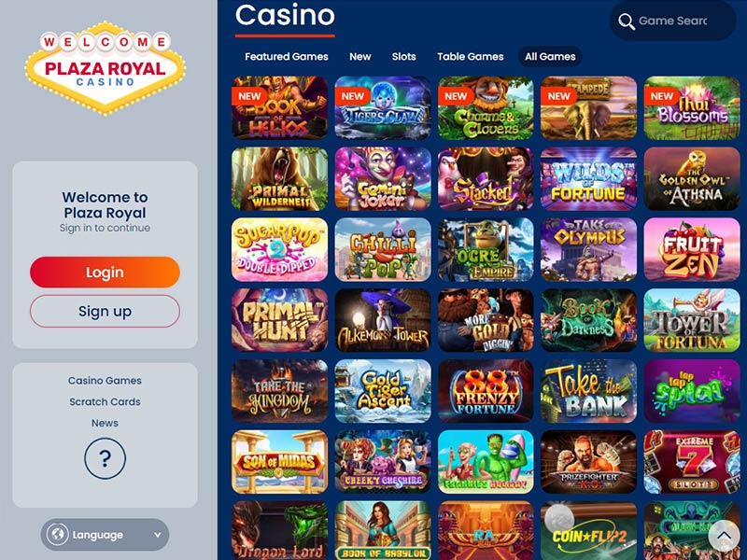Open the Take the Bank game

point(588,391)
